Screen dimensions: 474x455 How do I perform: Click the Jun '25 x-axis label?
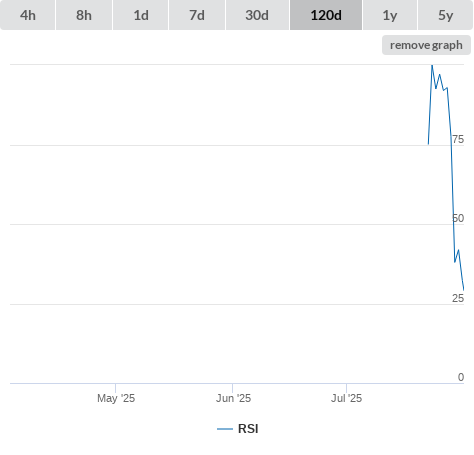(x=233, y=398)
